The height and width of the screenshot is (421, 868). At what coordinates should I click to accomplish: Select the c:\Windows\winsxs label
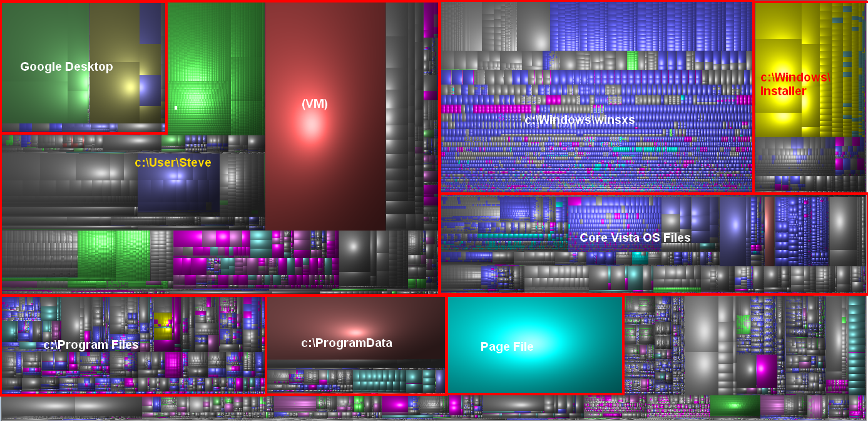coord(579,120)
